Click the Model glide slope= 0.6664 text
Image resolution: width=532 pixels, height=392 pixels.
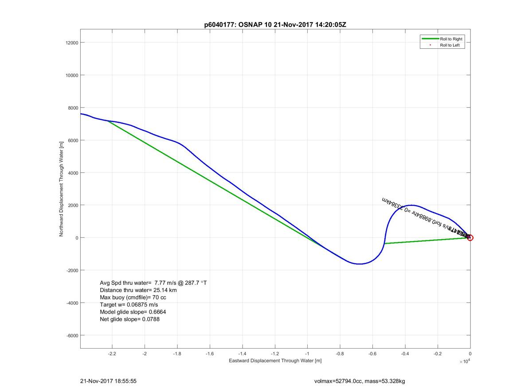(x=133, y=312)
